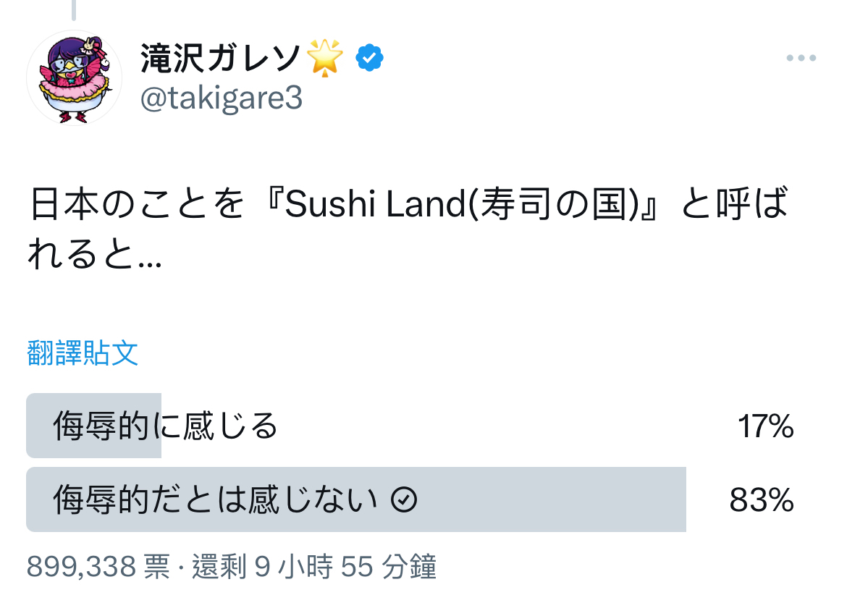The height and width of the screenshot is (616, 847).
Task: Click the remaining time 還剩 9 小時 55 分鐘
Action: pyautogui.click(x=314, y=567)
